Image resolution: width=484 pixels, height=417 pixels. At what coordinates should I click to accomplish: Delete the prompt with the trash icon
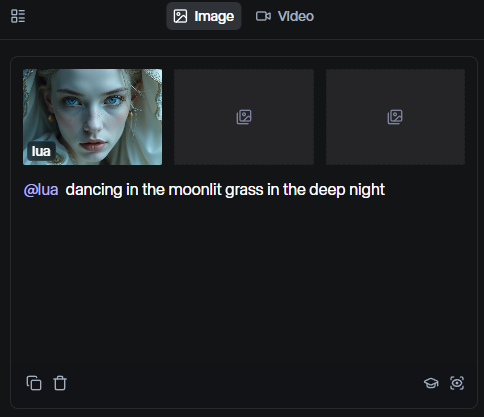[x=60, y=383]
